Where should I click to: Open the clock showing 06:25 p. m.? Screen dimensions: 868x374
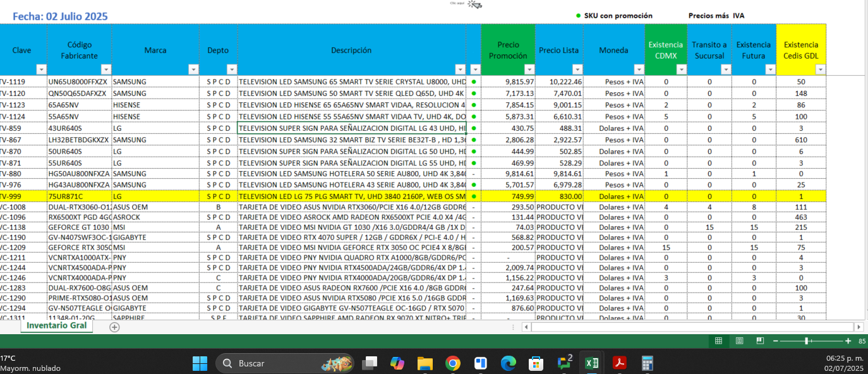845,363
